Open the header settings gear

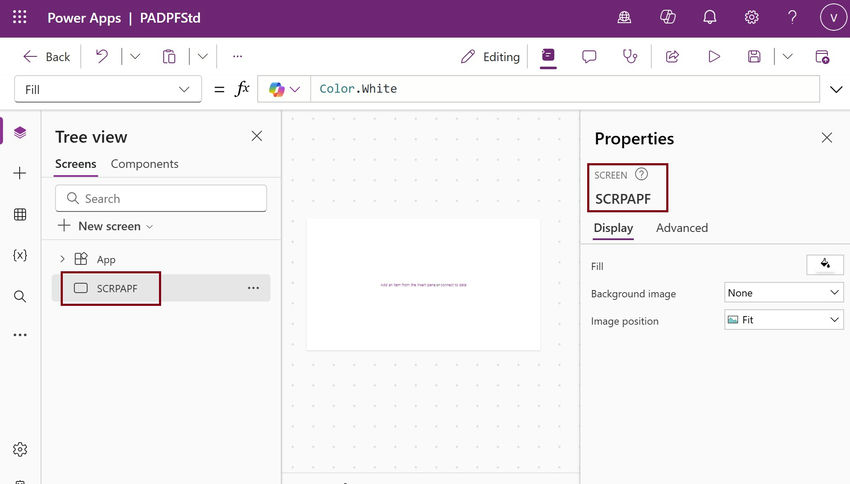pos(751,17)
